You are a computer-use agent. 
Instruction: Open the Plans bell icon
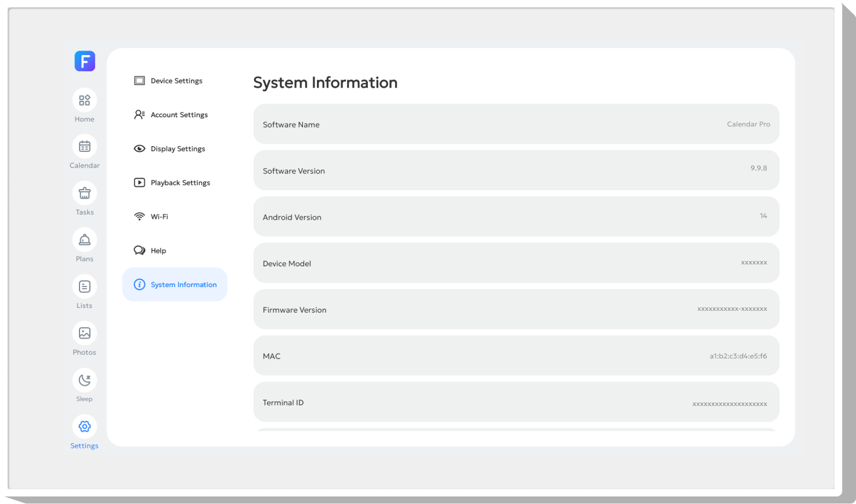pyautogui.click(x=85, y=240)
